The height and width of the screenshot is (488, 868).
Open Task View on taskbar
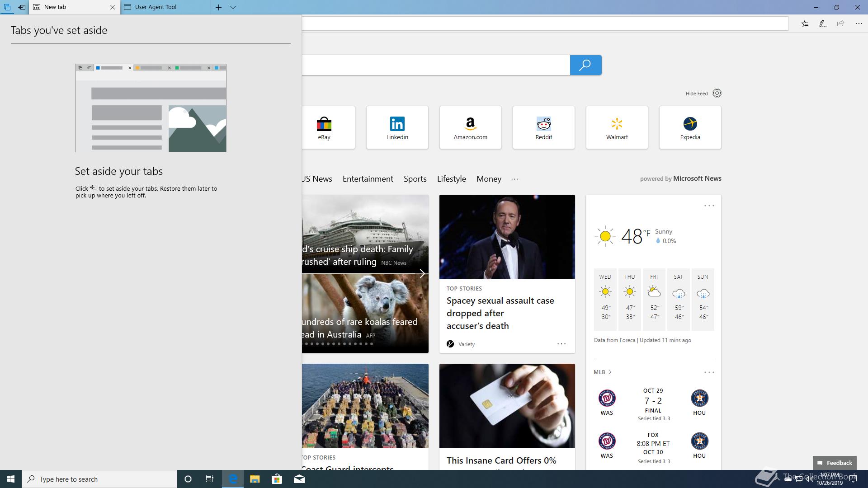tap(210, 479)
